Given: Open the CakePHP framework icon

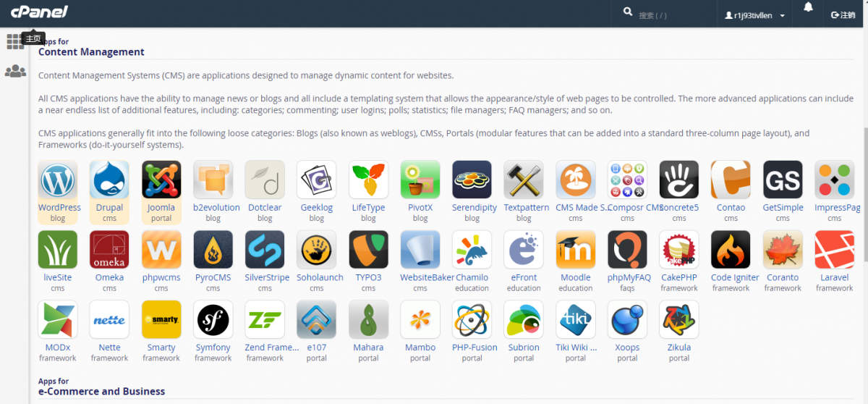Looking at the screenshot, I should click(x=679, y=250).
